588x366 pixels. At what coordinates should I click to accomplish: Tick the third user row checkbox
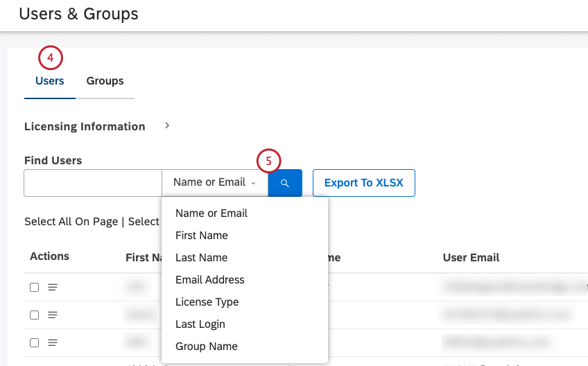34,342
